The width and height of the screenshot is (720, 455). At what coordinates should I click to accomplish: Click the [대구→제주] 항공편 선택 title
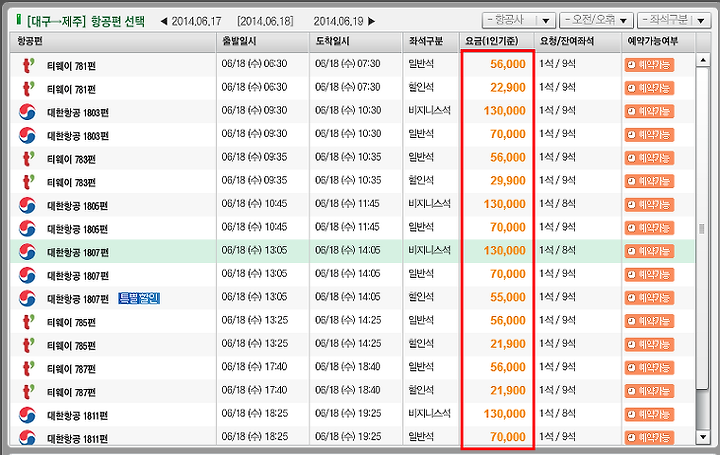86,21
